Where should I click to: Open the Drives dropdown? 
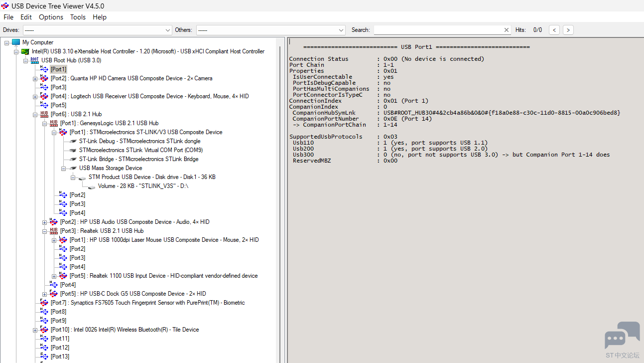pyautogui.click(x=167, y=30)
